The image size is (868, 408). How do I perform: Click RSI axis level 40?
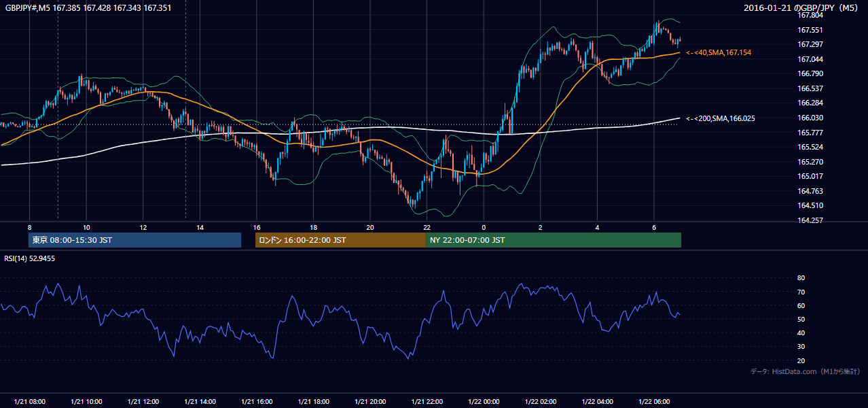[x=801, y=333]
